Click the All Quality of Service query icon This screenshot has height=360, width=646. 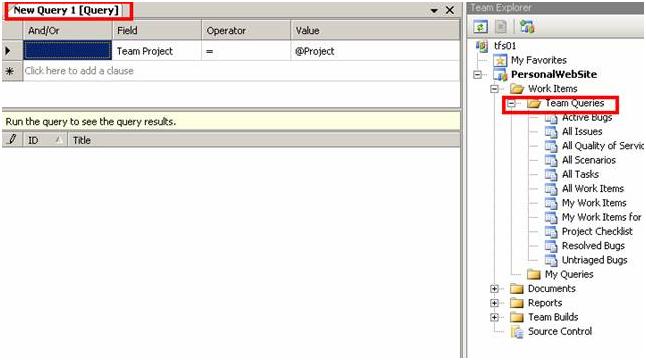551,146
